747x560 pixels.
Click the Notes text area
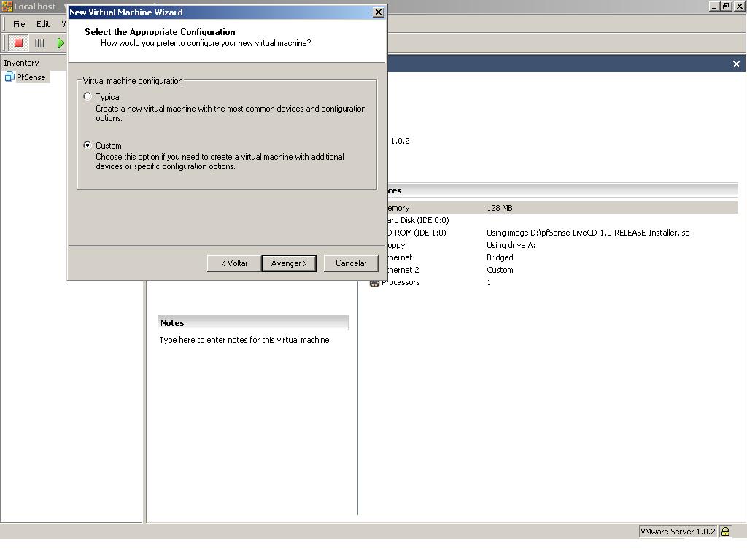(x=244, y=340)
